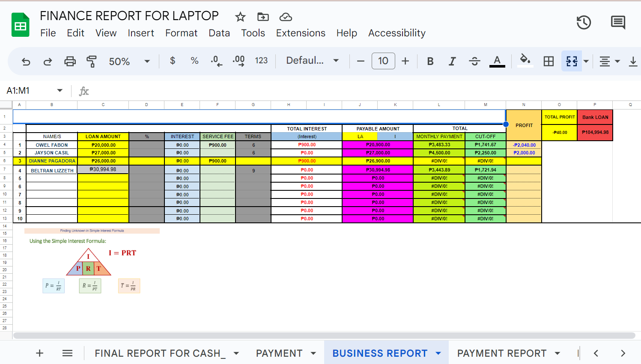Expand merge type dropdown arrow
The image size is (641, 364).
(x=586, y=61)
